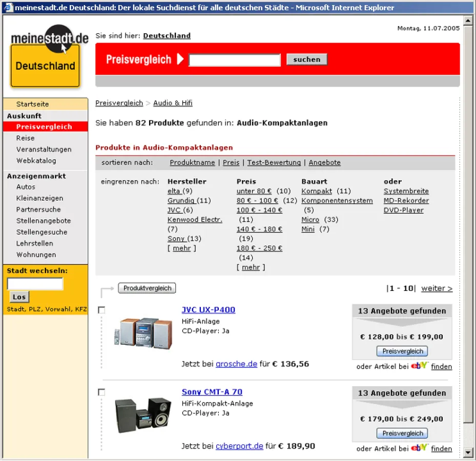Visit grosche.de shop link
Viewport: 476px width, 461px height.
(x=236, y=364)
